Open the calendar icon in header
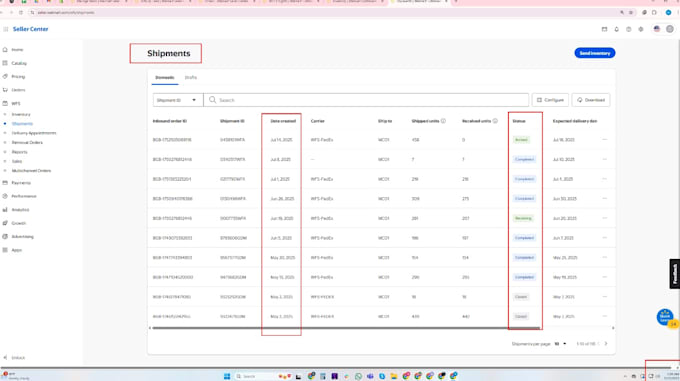 tap(604, 29)
